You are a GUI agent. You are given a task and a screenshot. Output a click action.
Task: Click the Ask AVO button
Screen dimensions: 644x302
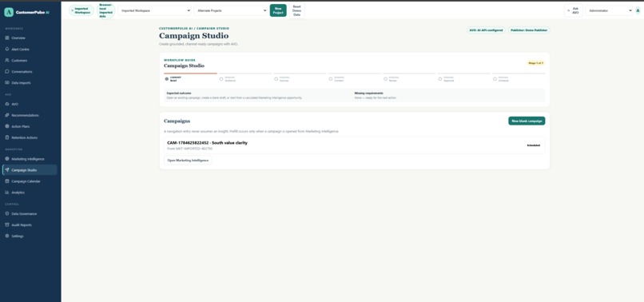(574, 10)
